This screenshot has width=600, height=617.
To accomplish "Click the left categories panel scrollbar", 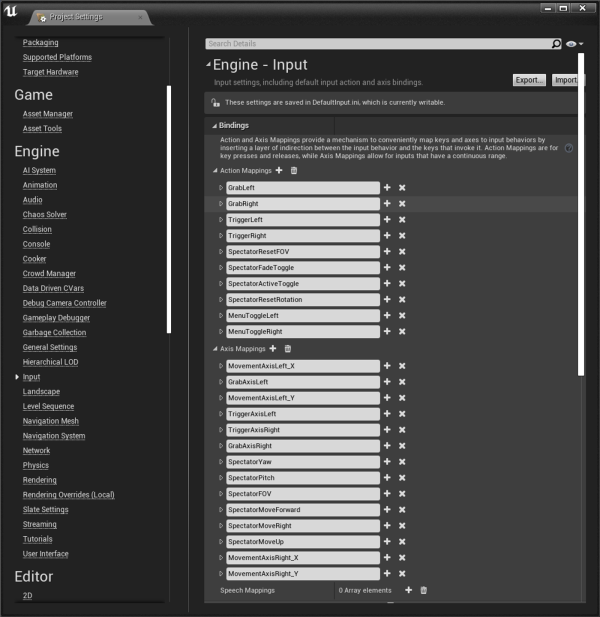I will pyautogui.click(x=169, y=209).
